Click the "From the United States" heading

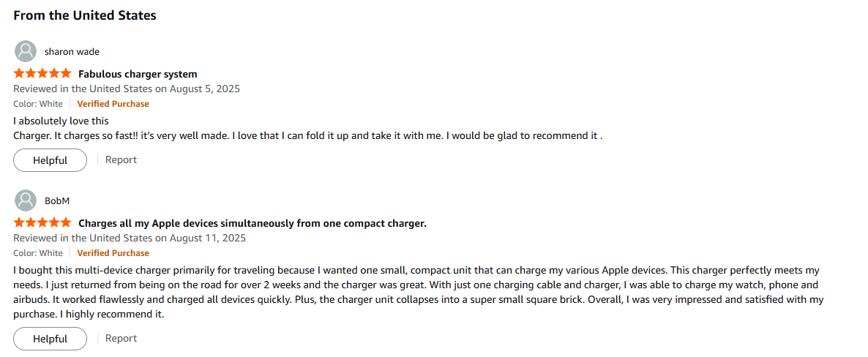[85, 15]
